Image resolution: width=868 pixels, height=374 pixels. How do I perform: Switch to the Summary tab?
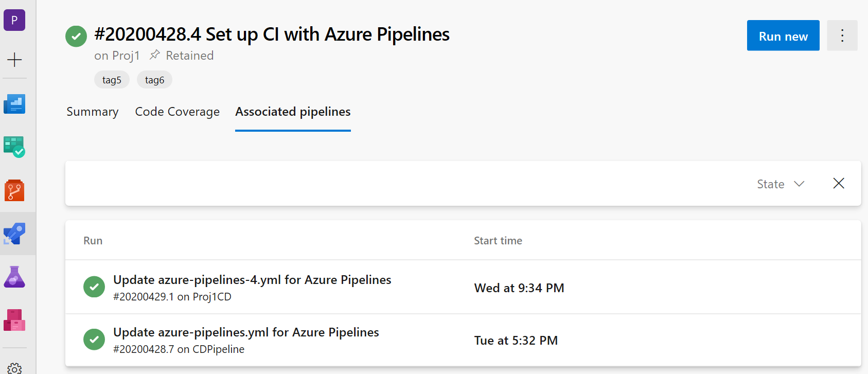point(92,112)
